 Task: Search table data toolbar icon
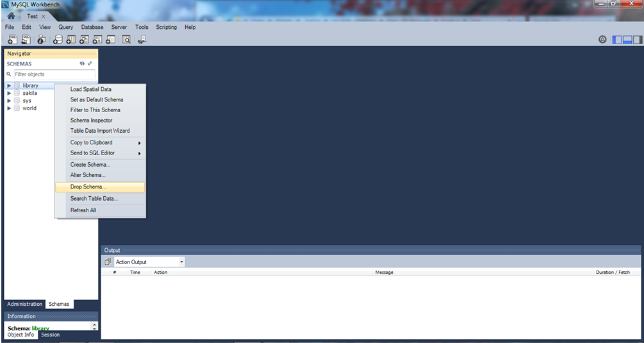126,40
